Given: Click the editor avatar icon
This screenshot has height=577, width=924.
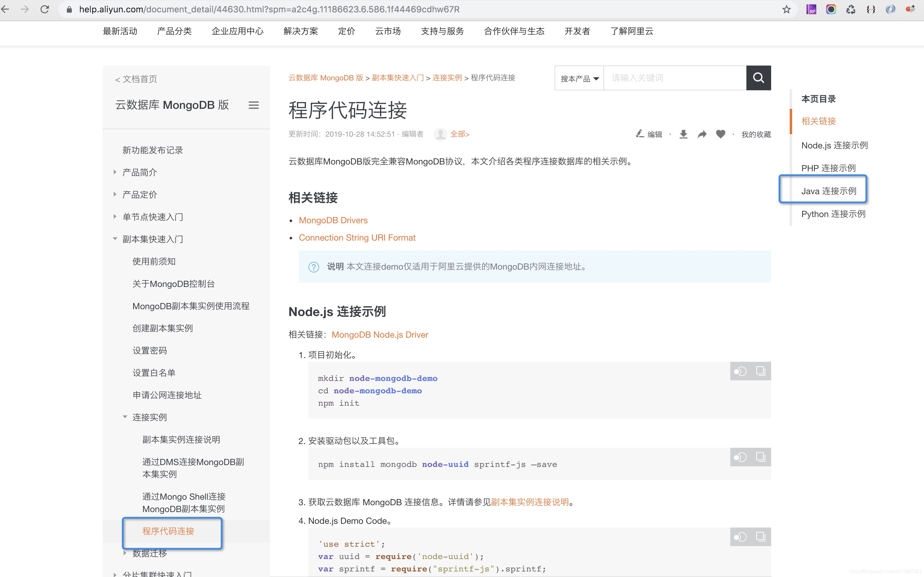Looking at the screenshot, I should [x=440, y=134].
